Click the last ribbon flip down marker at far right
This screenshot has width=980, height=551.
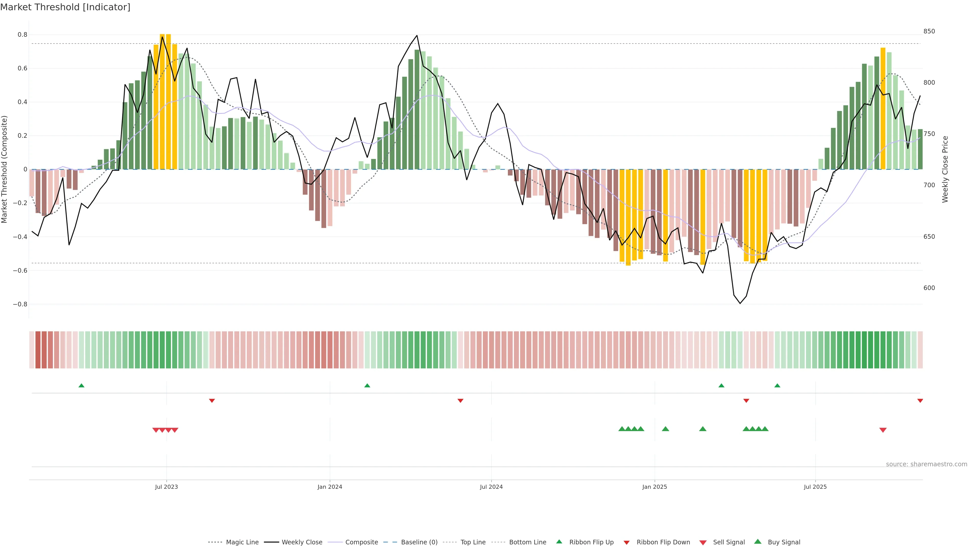[x=920, y=401]
